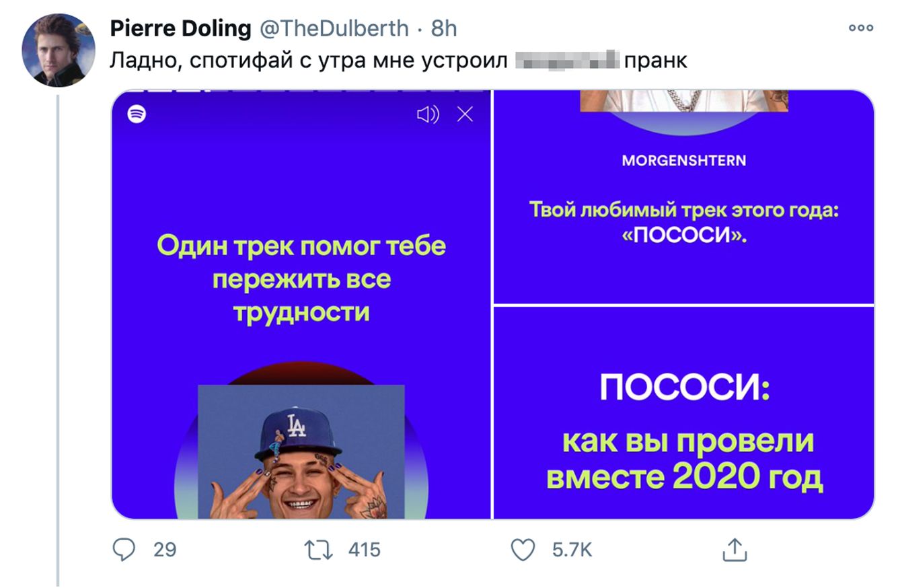
Task: Open the bottom-right 2020 год image
Action: point(684,412)
